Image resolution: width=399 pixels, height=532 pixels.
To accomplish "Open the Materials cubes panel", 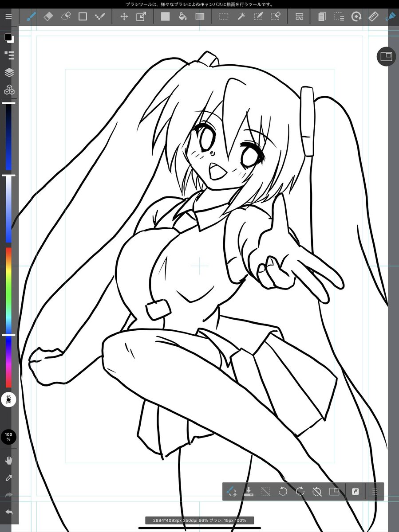I will pos(9,90).
